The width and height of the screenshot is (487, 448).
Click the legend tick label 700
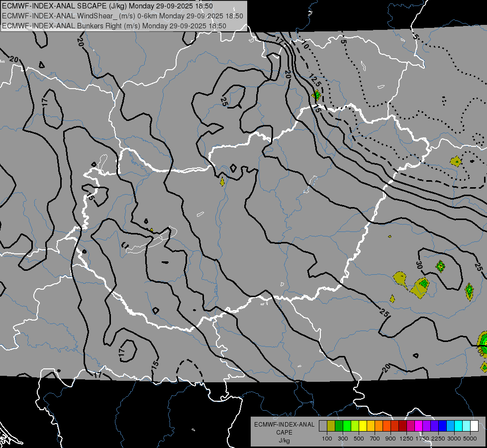pyautogui.click(x=375, y=439)
